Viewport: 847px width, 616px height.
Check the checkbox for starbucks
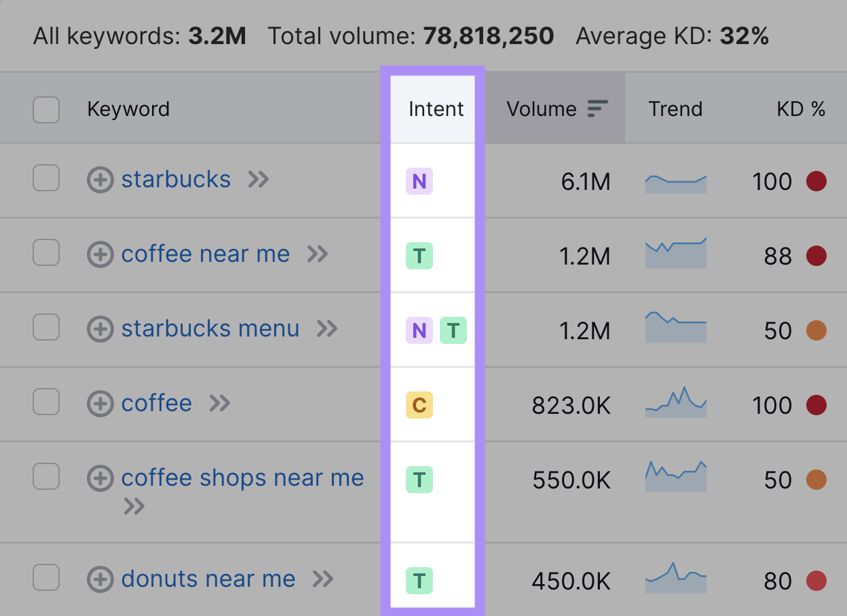pos(45,180)
